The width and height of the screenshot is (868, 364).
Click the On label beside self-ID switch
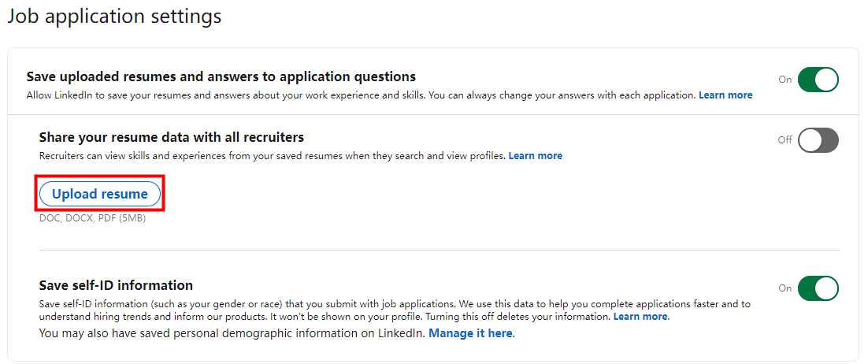pyautogui.click(x=785, y=288)
